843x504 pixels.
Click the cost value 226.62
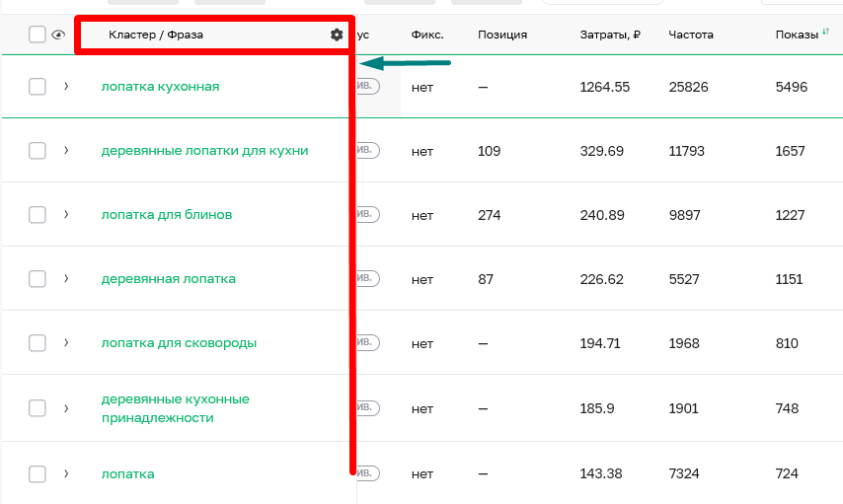(x=601, y=279)
